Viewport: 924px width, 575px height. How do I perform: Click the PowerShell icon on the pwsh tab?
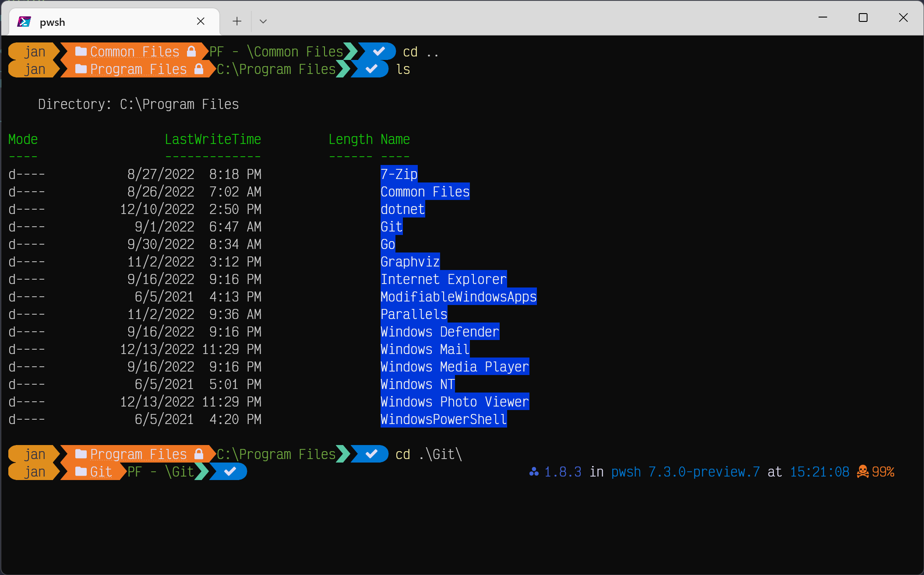(24, 21)
